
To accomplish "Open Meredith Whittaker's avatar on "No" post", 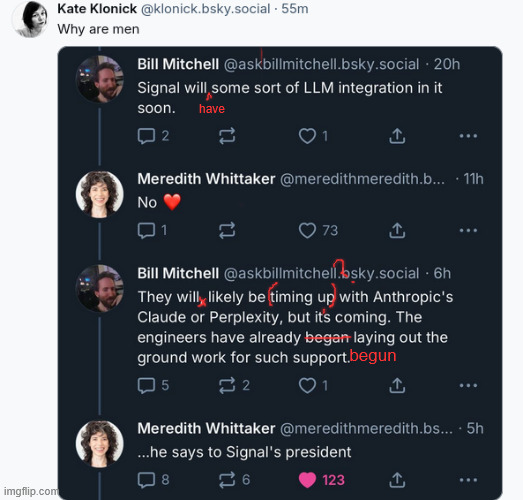I will [99, 194].
